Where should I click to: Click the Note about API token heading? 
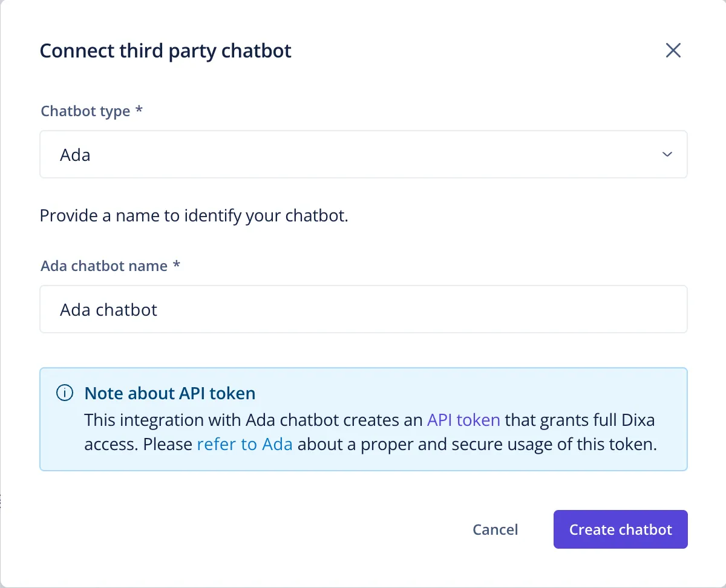pos(170,393)
